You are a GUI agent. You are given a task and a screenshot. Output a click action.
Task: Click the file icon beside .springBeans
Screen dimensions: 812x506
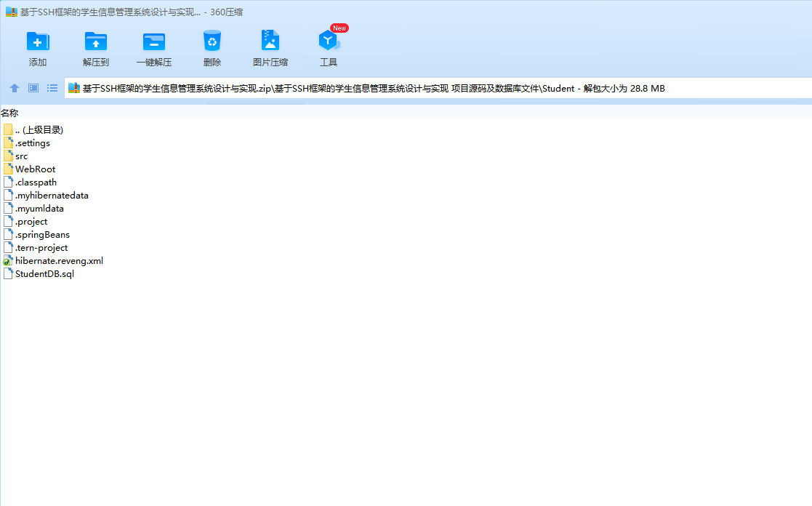coord(8,235)
